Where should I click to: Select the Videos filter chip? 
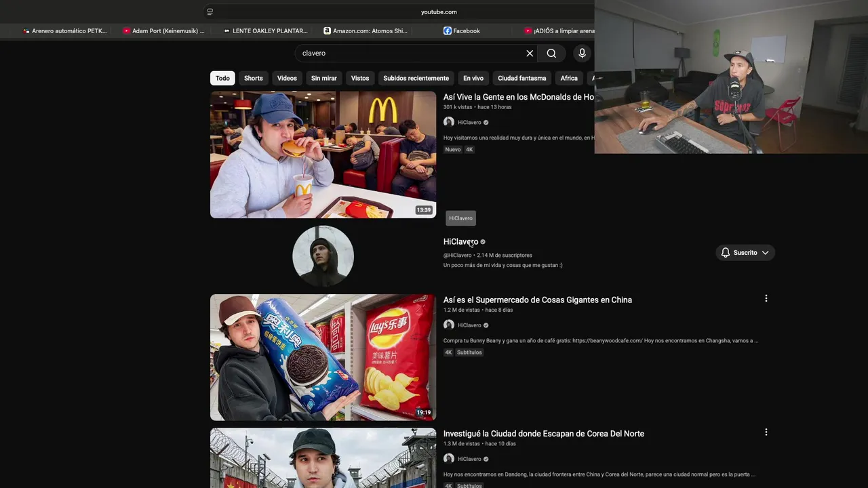287,78
